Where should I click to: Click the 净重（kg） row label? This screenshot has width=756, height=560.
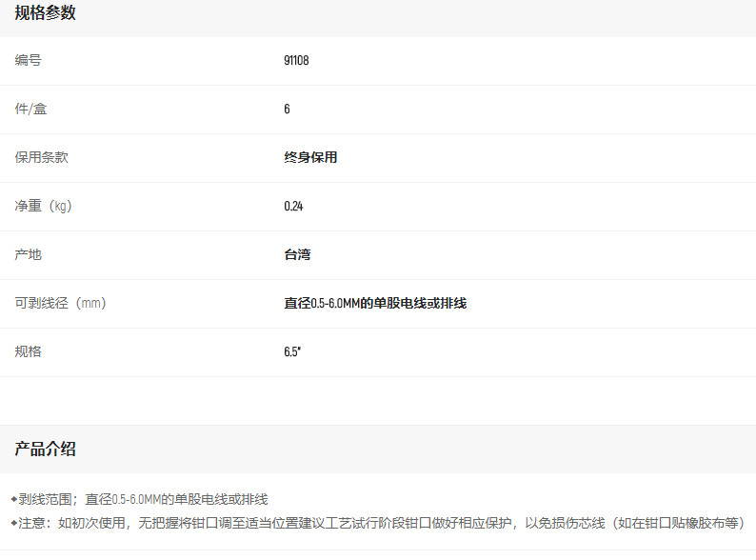[44, 206]
